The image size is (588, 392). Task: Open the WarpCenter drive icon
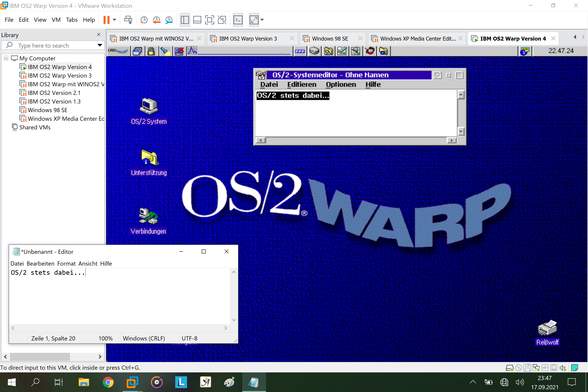coord(314,51)
